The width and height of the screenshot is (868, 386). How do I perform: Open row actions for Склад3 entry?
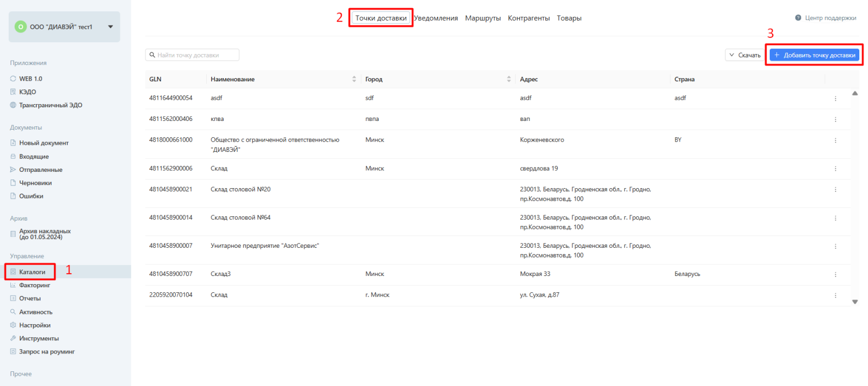835,274
